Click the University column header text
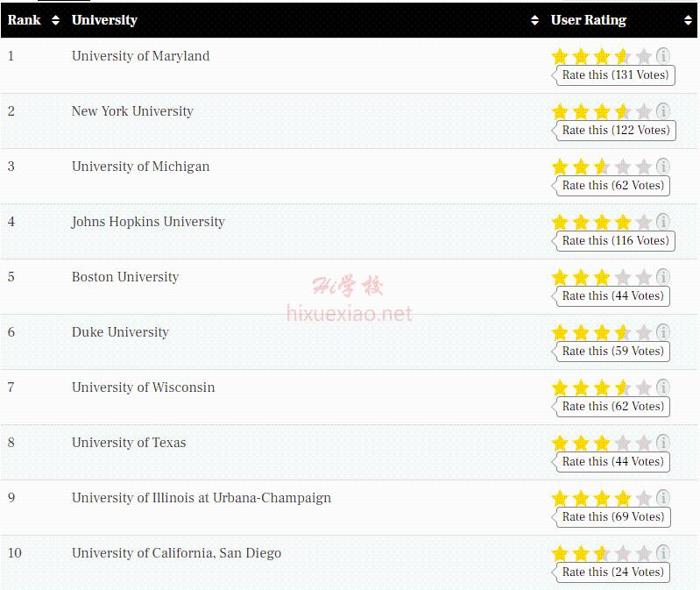The height and width of the screenshot is (590, 700). pos(104,20)
